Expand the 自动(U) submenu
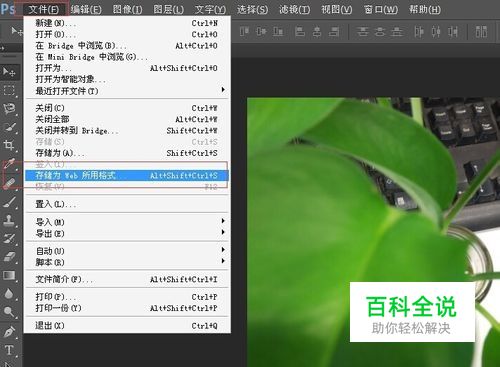The image size is (500, 367). (128, 251)
